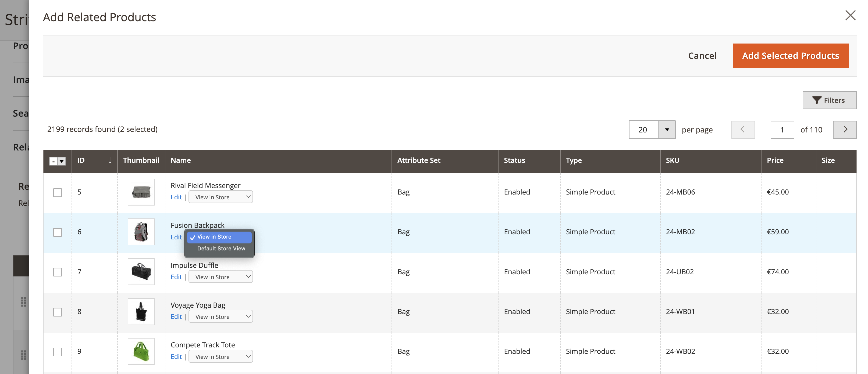Go to the next page arrow

pyautogui.click(x=844, y=130)
